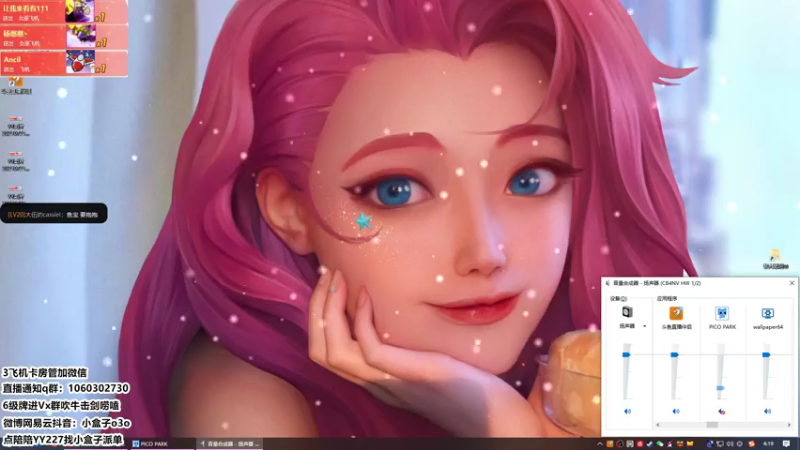Open the desktop icon above Volume Mixer
The image size is (800, 450).
[775, 259]
